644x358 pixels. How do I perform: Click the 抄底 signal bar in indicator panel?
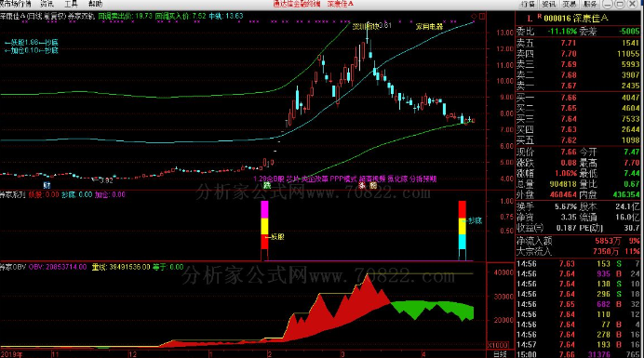(462, 231)
